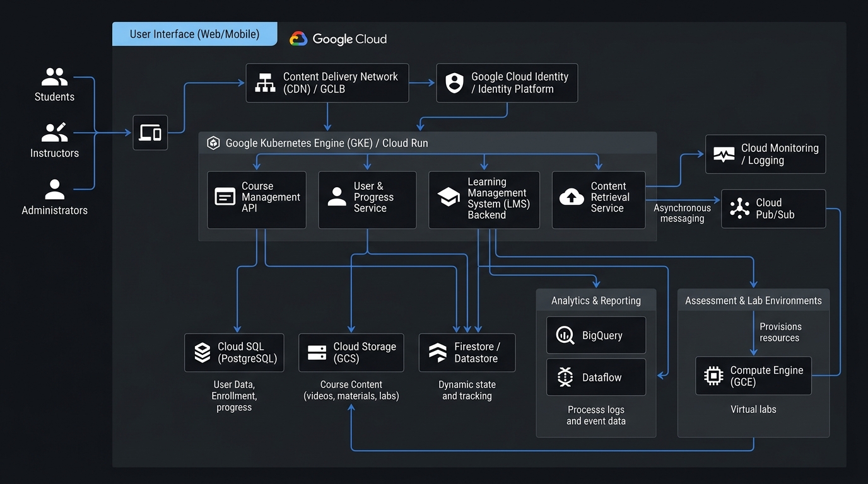The image size is (868, 484).
Task: Click the Cloud Storage GCS icon
Action: (x=317, y=353)
